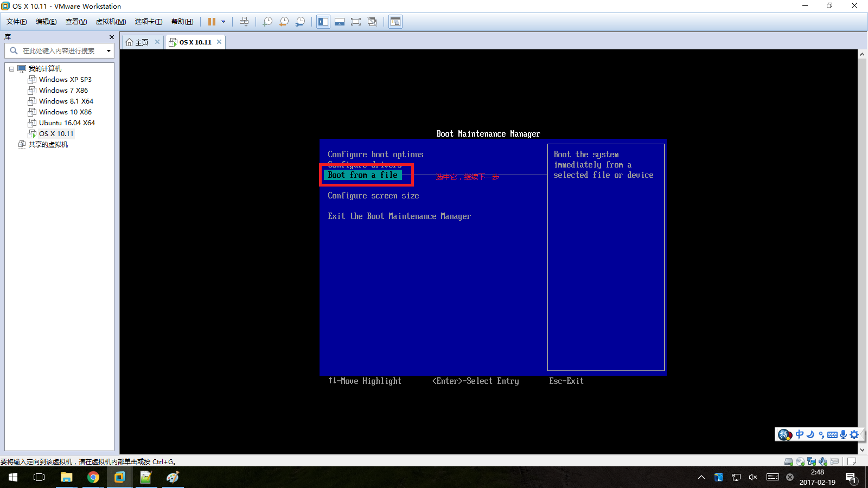Viewport: 868px width, 488px height.
Task: Toggle the thumbnail bar visibility
Action: (x=340, y=22)
